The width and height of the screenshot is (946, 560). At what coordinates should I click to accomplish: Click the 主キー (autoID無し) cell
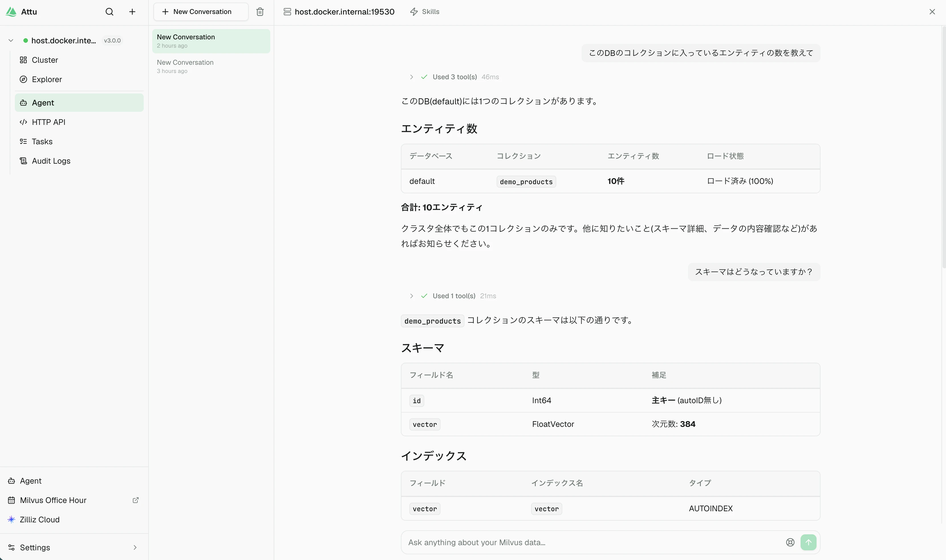(686, 400)
